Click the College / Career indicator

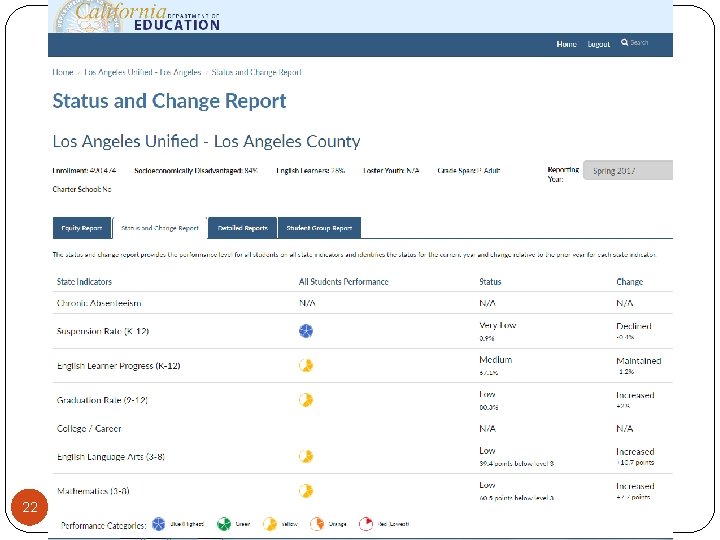tap(89, 428)
